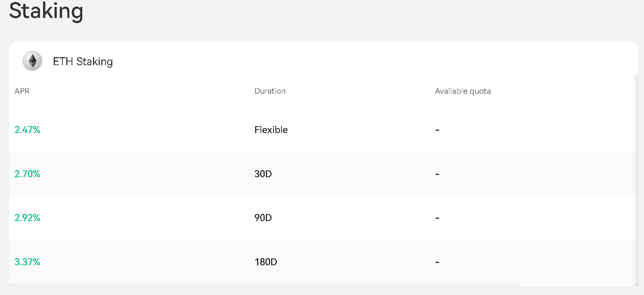Click the 2.92% APR rate
Screen dimensions: 644x295
27,218
